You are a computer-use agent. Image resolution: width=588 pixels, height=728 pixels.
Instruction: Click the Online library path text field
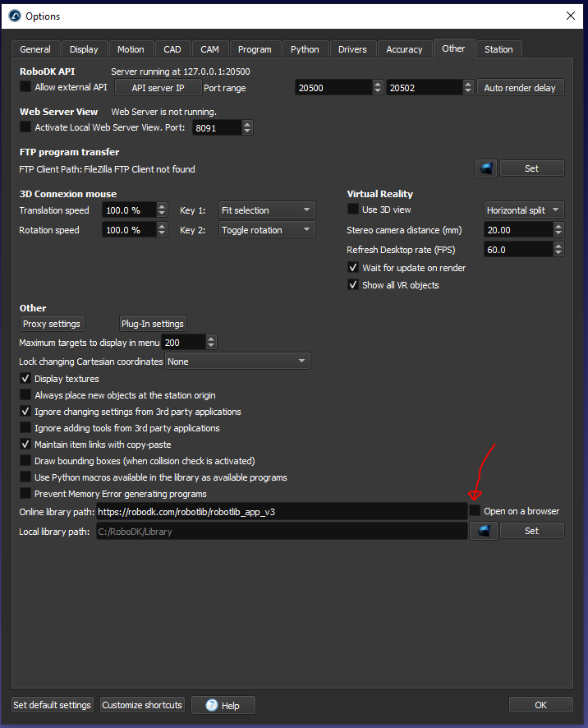(279, 511)
